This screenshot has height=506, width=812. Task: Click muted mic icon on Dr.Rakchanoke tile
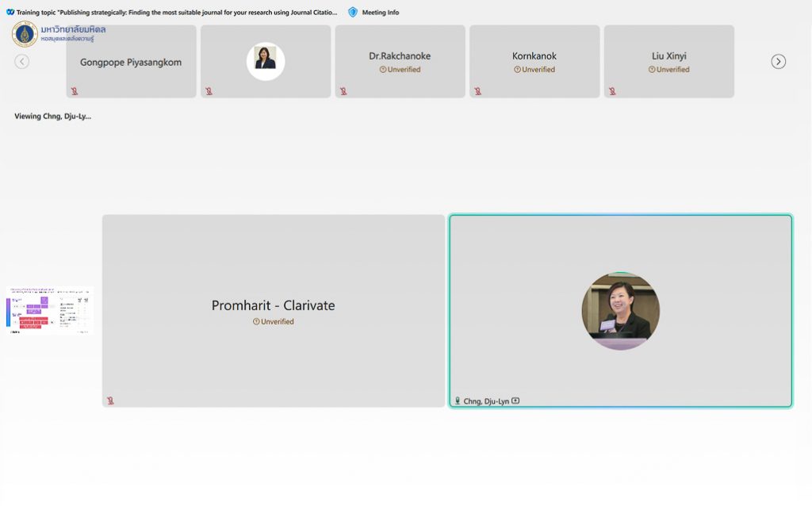(x=343, y=91)
